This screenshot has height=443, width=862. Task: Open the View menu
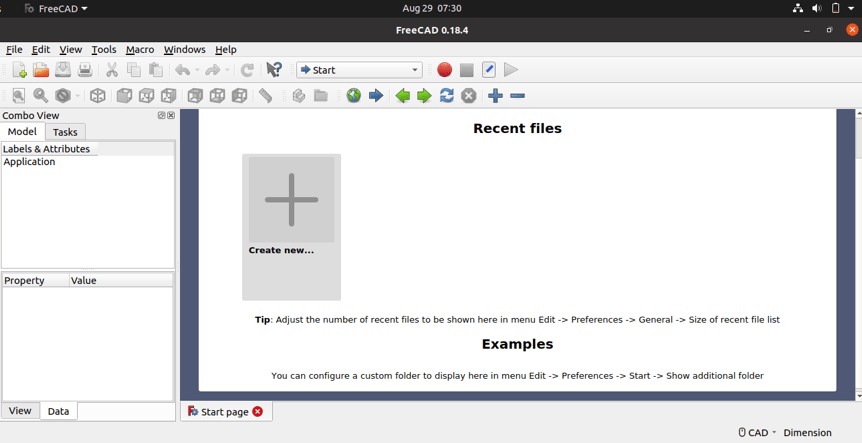tap(70, 49)
